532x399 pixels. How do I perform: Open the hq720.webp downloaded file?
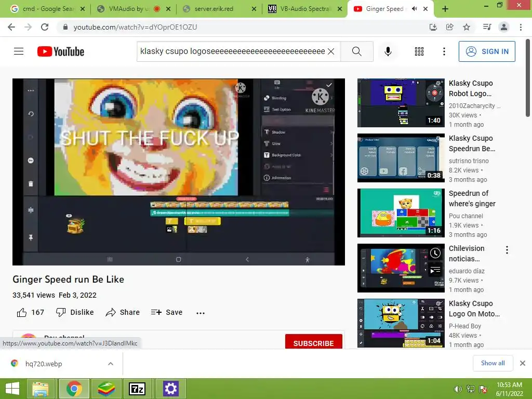(x=44, y=364)
